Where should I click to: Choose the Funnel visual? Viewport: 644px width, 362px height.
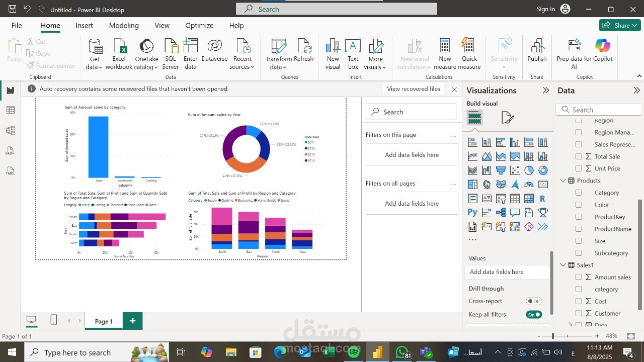(501, 170)
